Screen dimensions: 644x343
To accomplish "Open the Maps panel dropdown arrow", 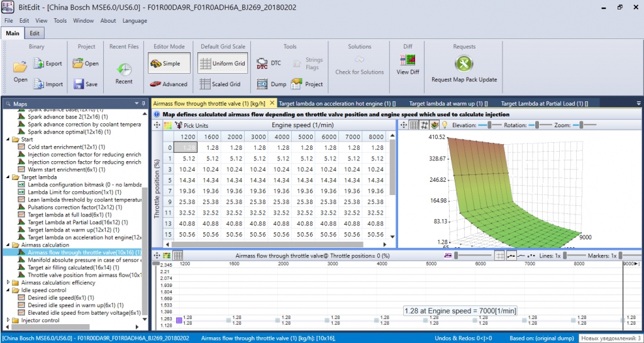I will [136, 103].
